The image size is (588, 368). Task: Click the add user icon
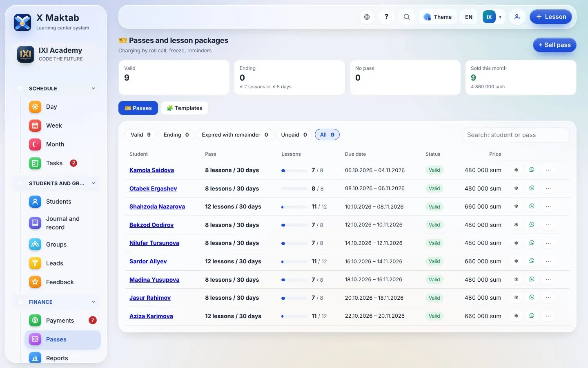coord(517,17)
